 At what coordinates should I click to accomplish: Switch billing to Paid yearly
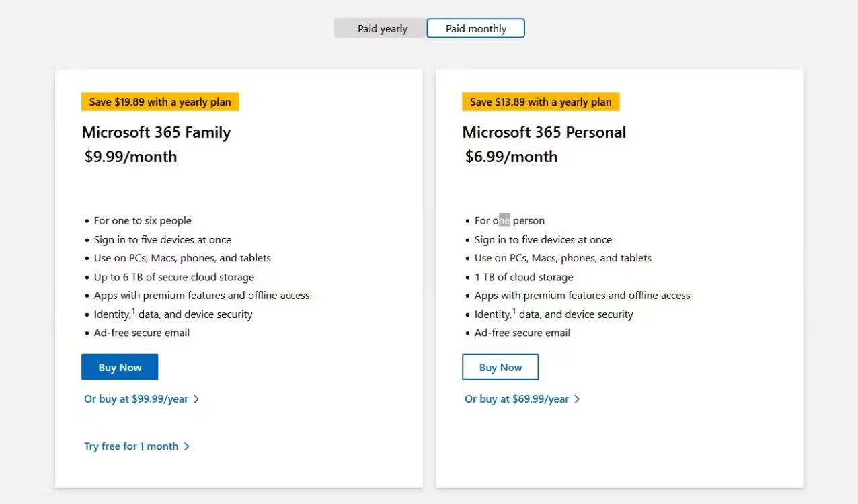pos(381,28)
